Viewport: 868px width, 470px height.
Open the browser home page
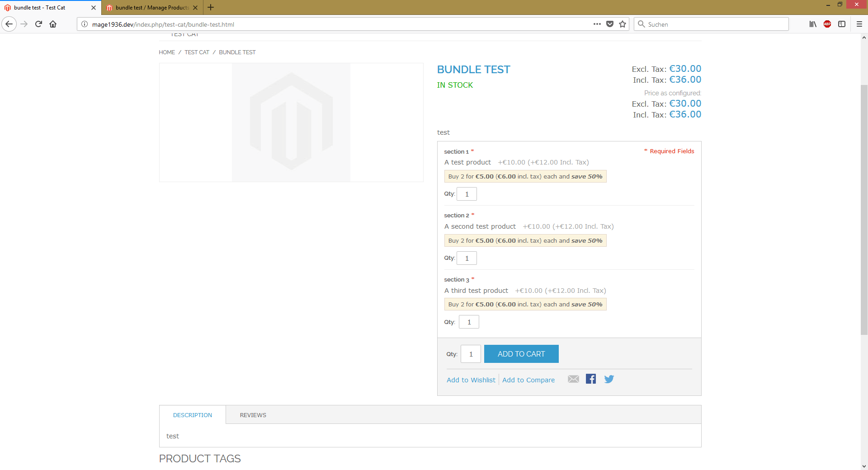click(x=52, y=24)
